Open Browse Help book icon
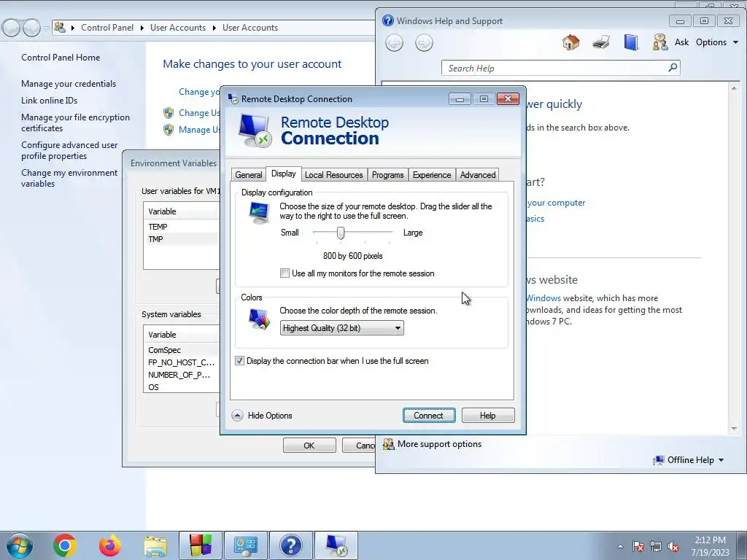 coord(631,42)
